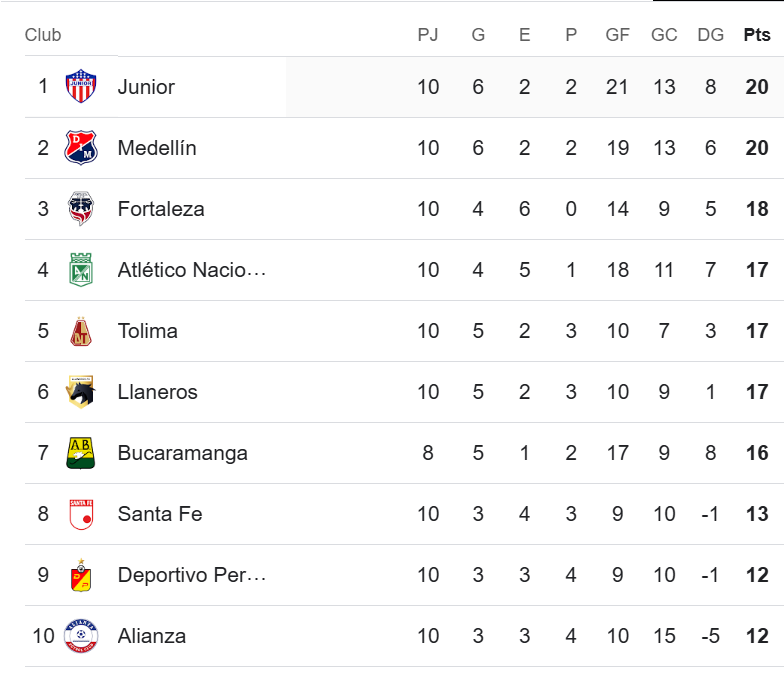Click the PJ column header
Screen dimensions: 784x679
(x=428, y=35)
